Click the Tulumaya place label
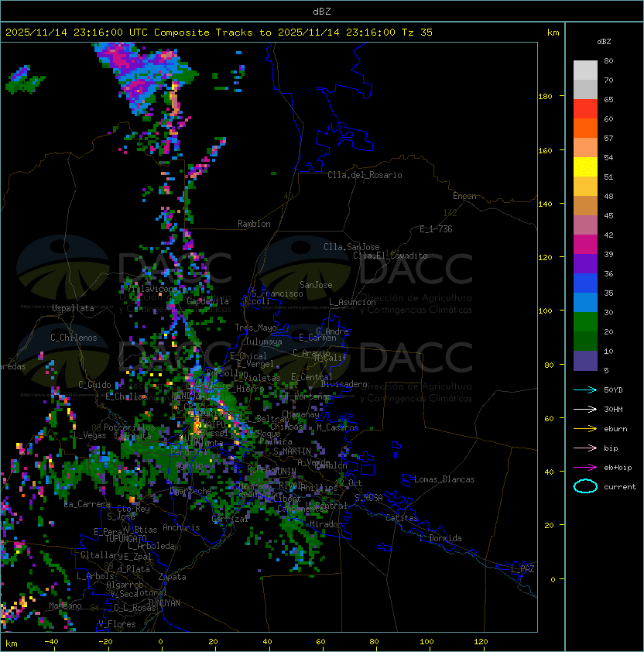Viewport: 644px width, 652px height. (x=264, y=341)
